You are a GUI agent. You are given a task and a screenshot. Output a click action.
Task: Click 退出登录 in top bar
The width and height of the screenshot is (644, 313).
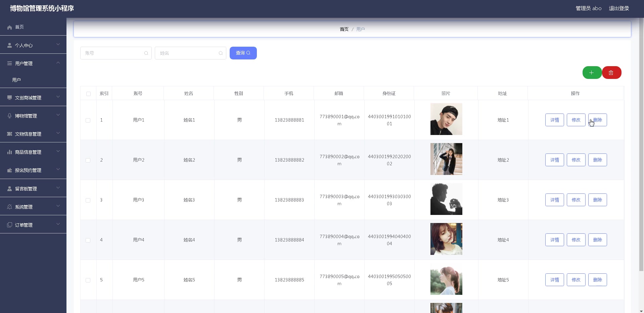pos(619,8)
